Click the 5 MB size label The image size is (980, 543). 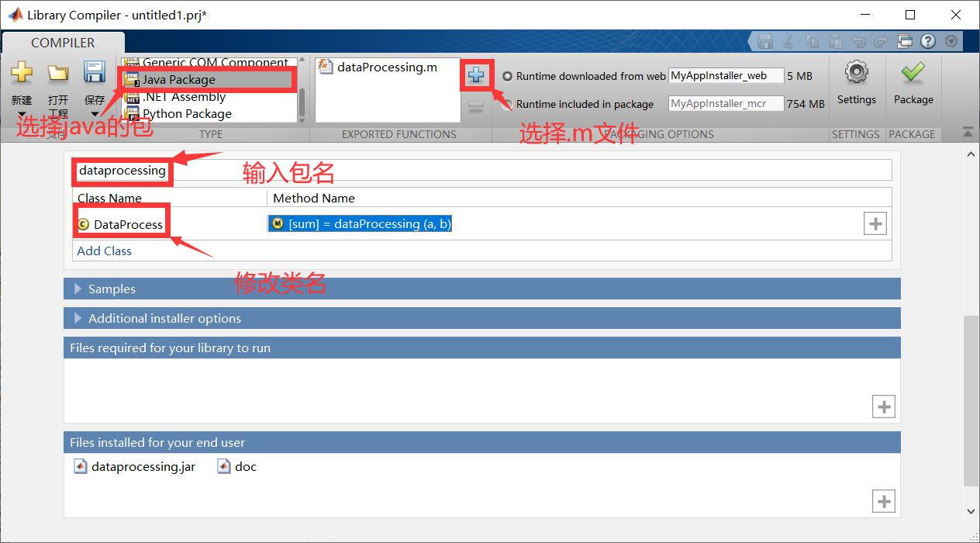[x=800, y=76]
